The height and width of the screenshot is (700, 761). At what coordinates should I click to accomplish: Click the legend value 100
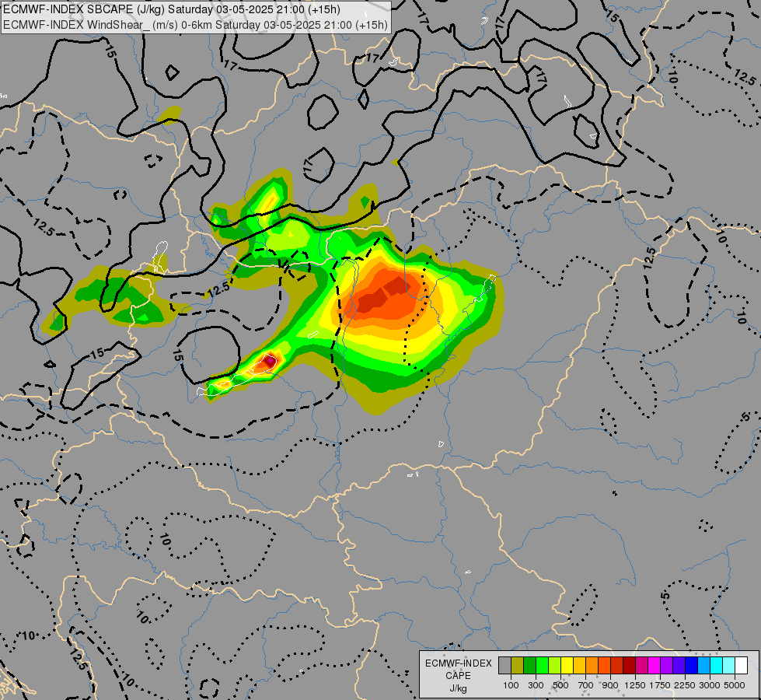(511, 685)
